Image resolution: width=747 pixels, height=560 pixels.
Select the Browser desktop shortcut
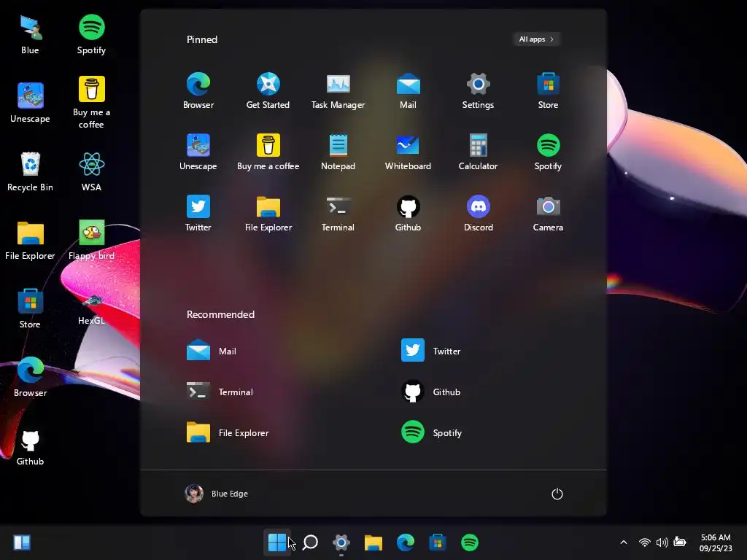(30, 377)
